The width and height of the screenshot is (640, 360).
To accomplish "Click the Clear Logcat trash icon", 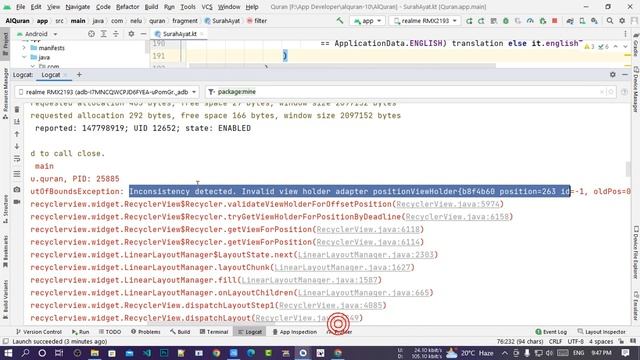I will pyautogui.click(x=17, y=109).
